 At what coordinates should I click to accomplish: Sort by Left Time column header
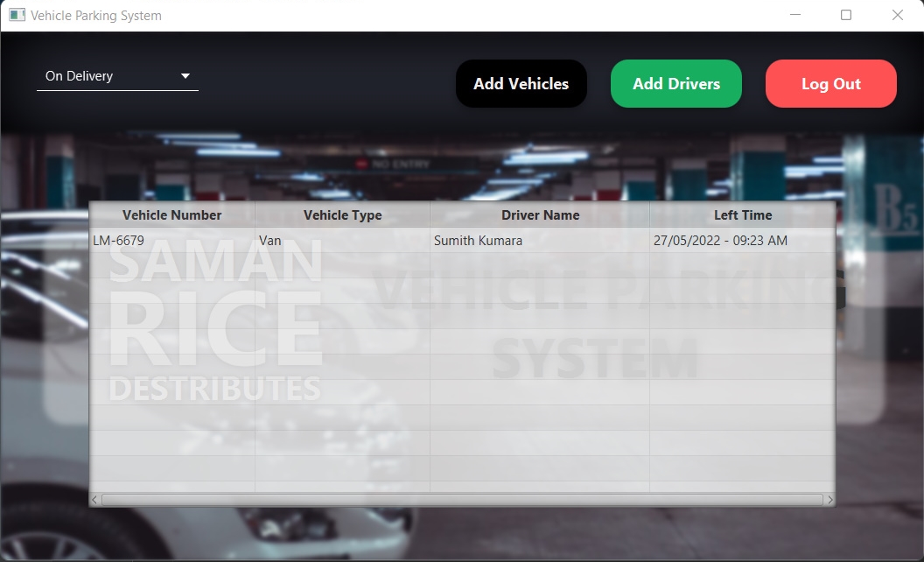(743, 215)
